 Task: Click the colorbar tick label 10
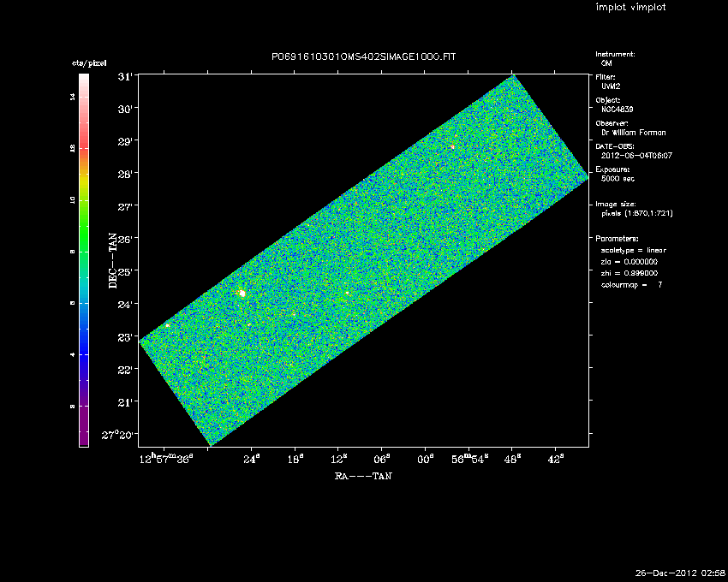point(72,200)
